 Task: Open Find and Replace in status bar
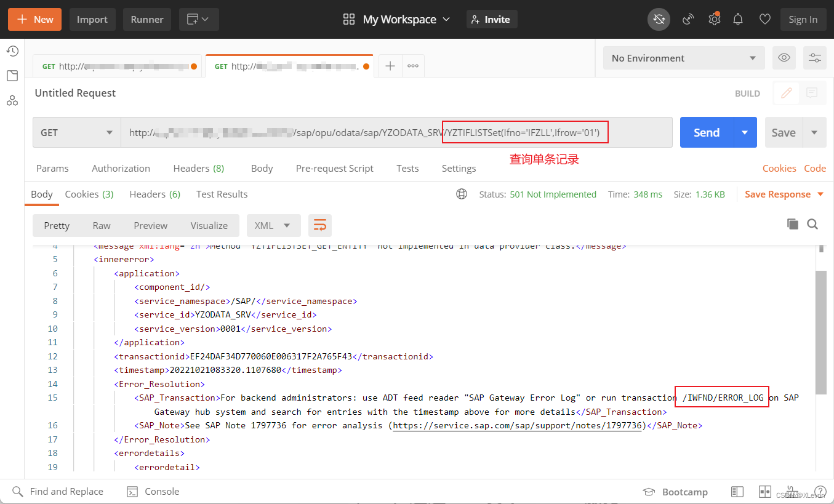[58, 492]
